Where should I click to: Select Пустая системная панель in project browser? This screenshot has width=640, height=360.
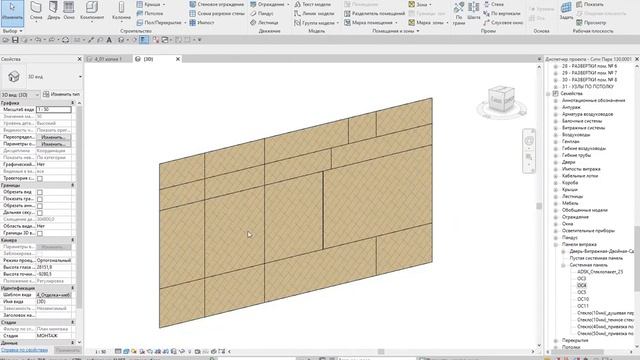[596, 258]
